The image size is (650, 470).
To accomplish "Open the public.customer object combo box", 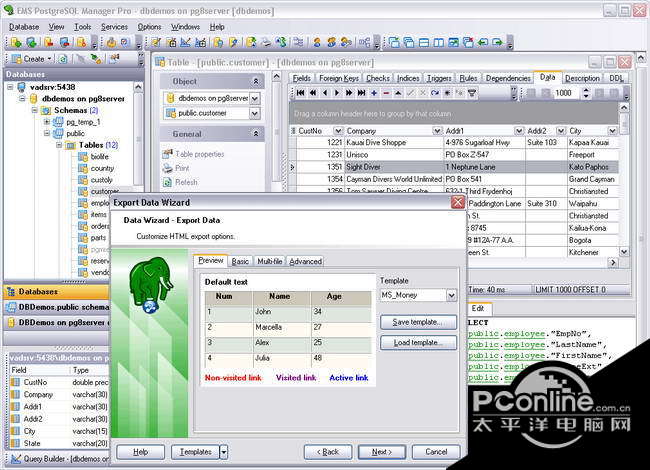I will 255,113.
